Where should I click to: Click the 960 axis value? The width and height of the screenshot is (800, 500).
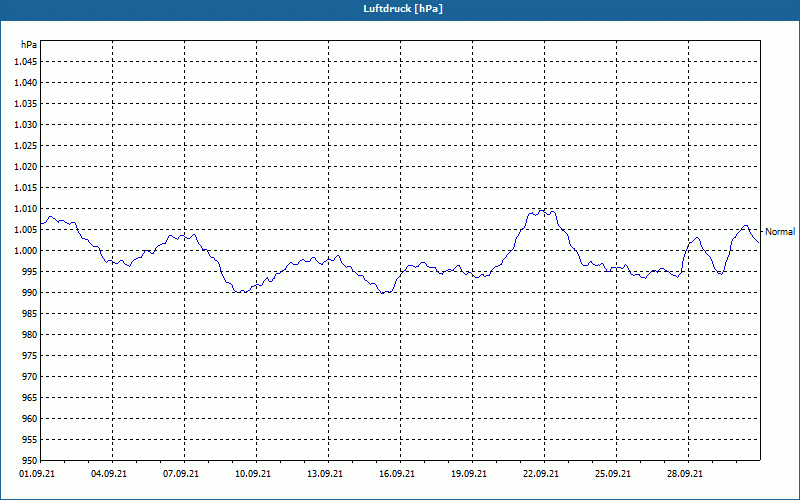pyautogui.click(x=30, y=418)
